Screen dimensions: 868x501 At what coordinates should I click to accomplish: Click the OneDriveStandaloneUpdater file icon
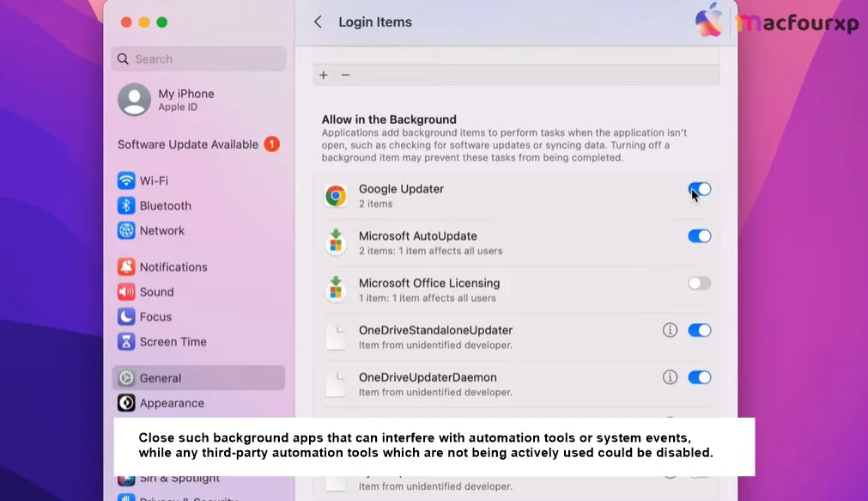(x=336, y=336)
